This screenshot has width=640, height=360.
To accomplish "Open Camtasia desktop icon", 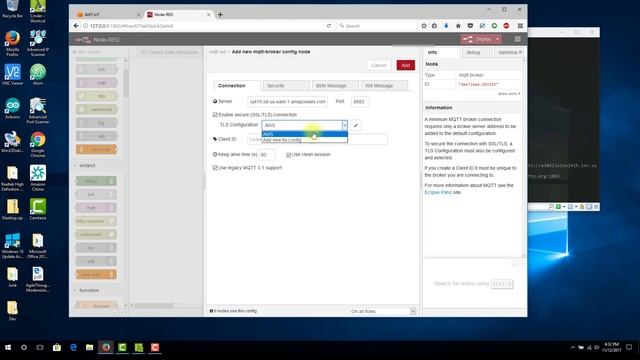I will [38, 209].
